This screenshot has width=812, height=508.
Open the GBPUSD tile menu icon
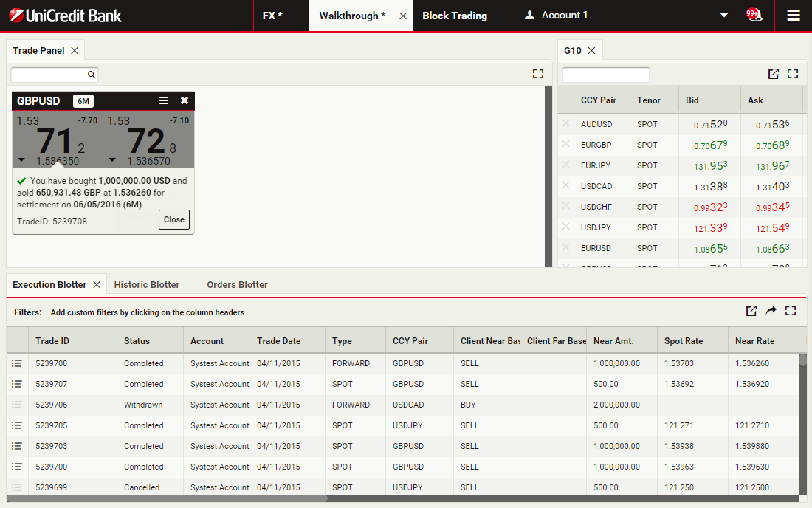pos(164,101)
